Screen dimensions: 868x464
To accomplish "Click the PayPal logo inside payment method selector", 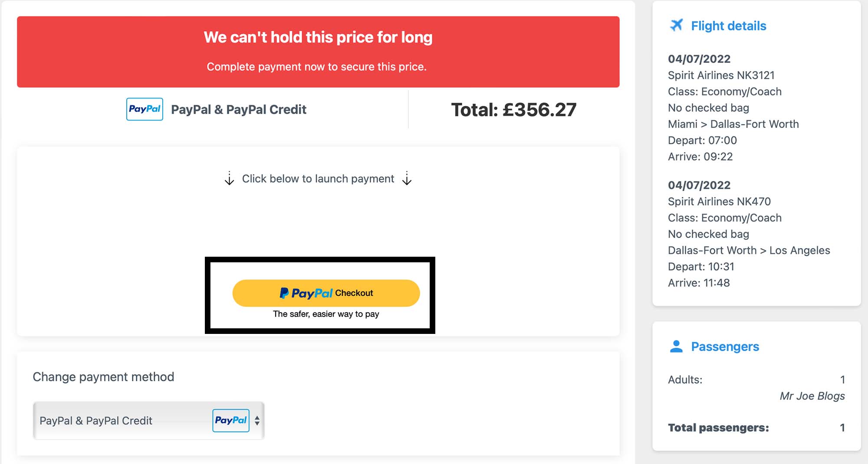I will point(231,420).
